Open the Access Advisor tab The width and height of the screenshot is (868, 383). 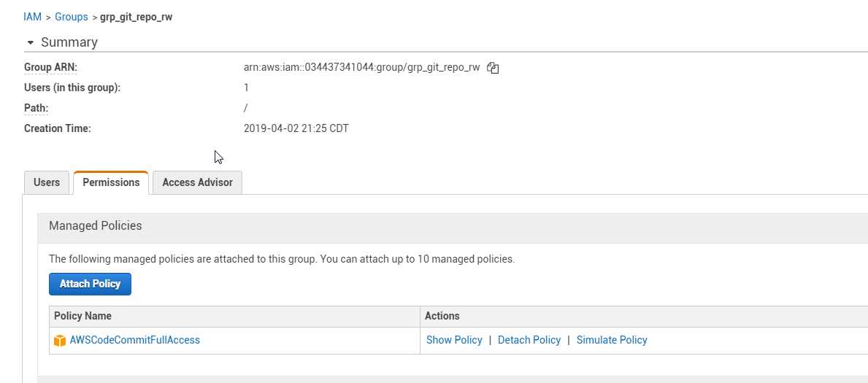[197, 182]
